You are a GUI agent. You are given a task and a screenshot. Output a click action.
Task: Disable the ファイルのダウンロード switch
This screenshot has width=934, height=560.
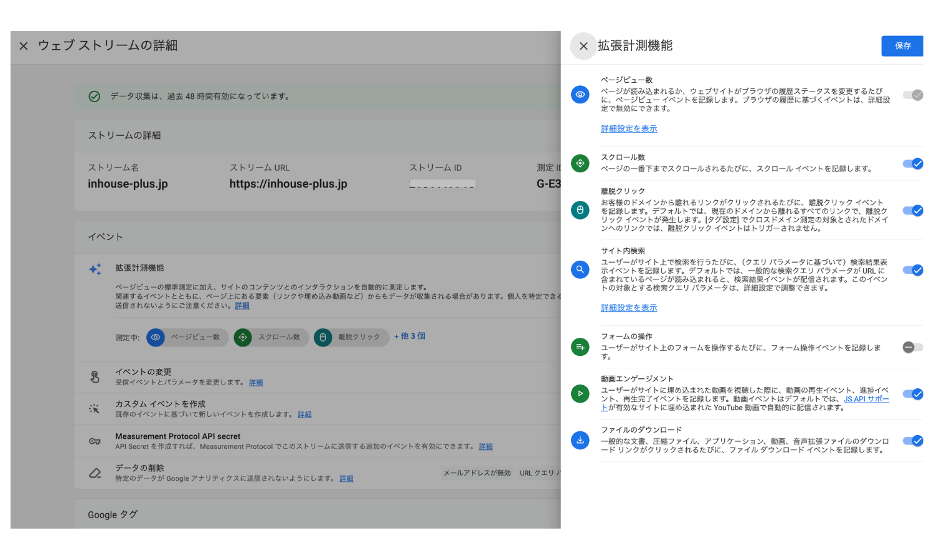913,441
